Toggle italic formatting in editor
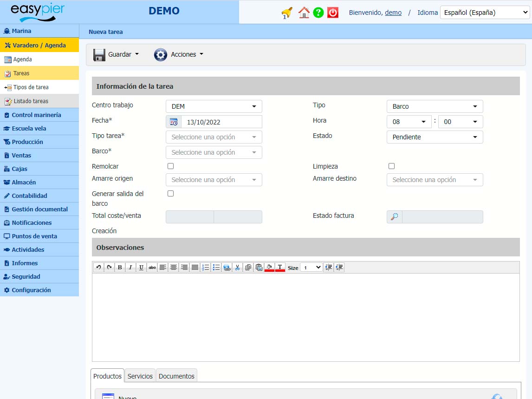This screenshot has width=532, height=399. coord(130,268)
